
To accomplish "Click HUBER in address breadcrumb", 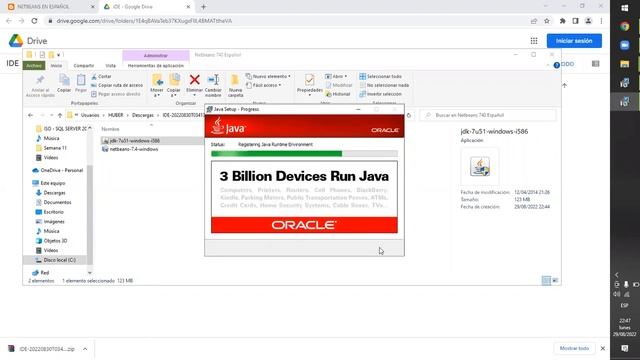I will click(116, 116).
